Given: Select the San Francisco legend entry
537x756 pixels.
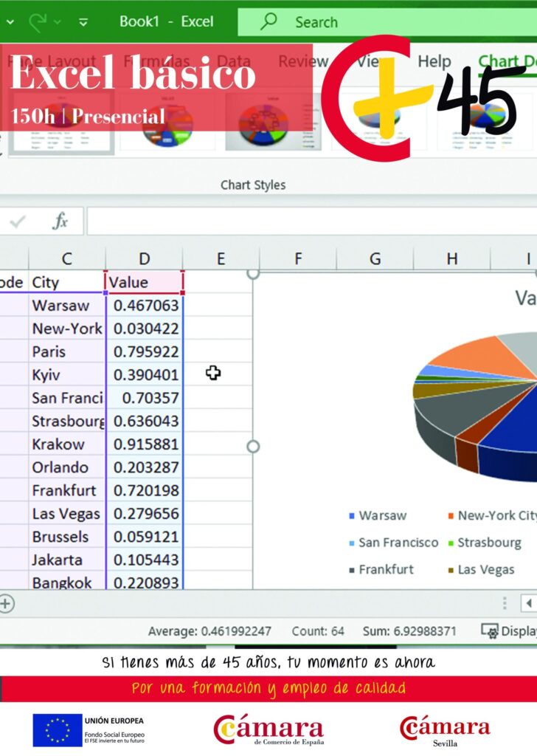Looking at the screenshot, I should (x=398, y=543).
